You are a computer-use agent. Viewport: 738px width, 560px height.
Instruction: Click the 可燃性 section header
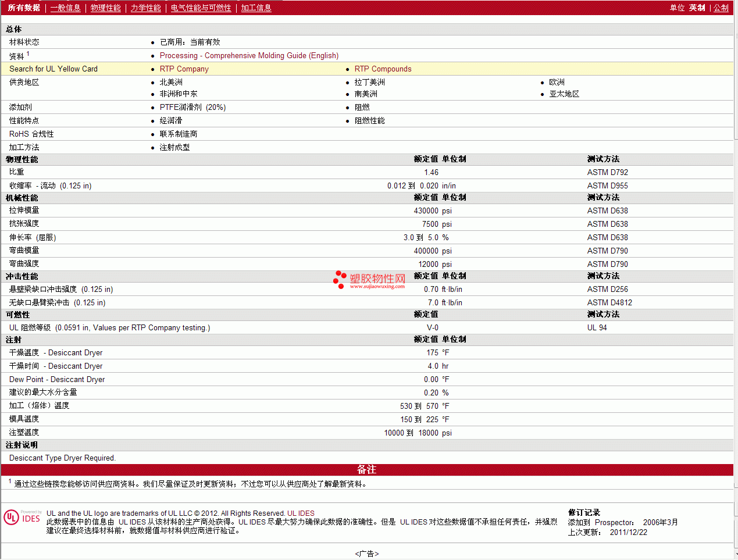pyautogui.click(x=17, y=315)
